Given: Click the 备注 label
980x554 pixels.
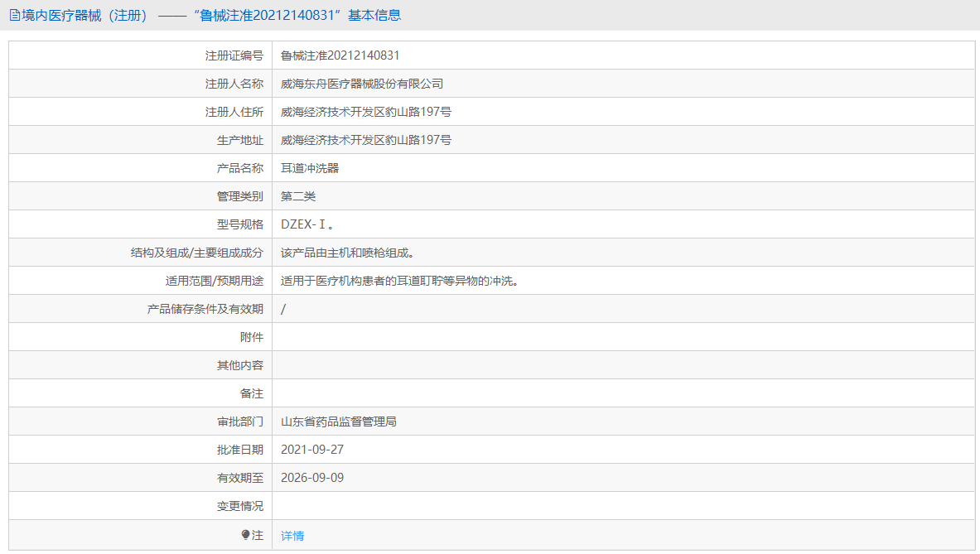Looking at the screenshot, I should 252,393.
